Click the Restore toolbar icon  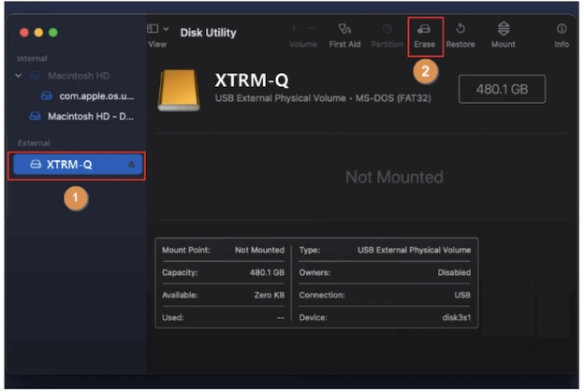coord(460,30)
